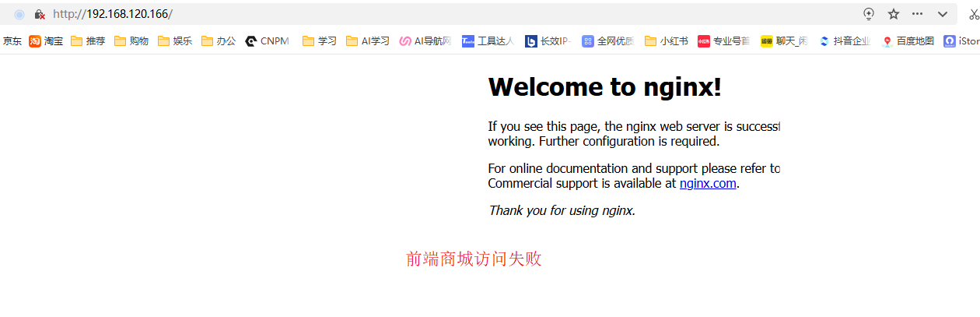980x317 pixels.
Task: Open the 抖音企业 bookmark
Action: pos(845,41)
